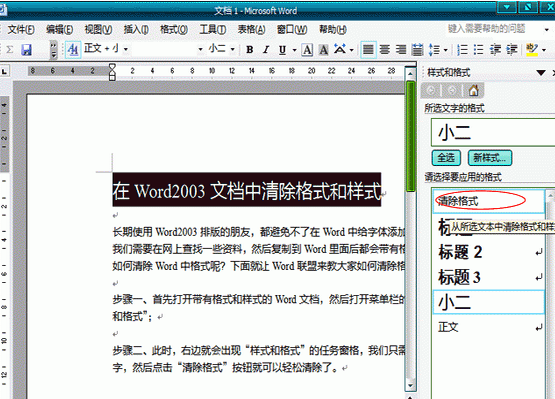Click the ruler tab selector icon

coord(5,72)
